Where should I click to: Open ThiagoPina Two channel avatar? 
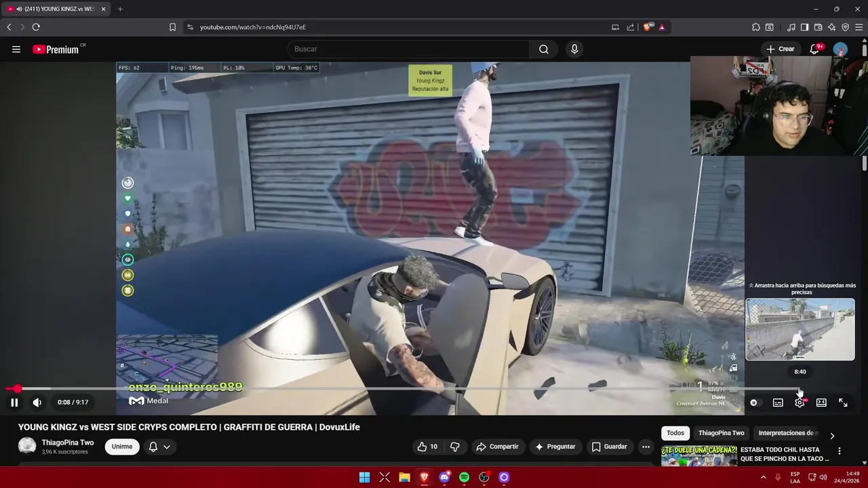click(27, 446)
